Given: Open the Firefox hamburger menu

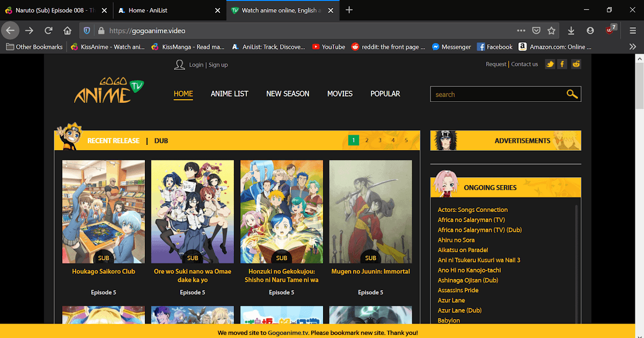Looking at the screenshot, I should tap(633, 31).
